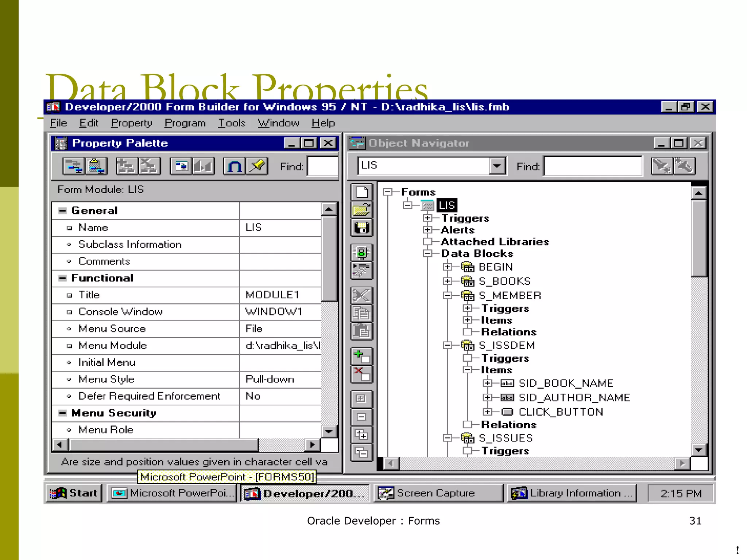Click the Copy icon in Navigator toolbar

(x=361, y=313)
